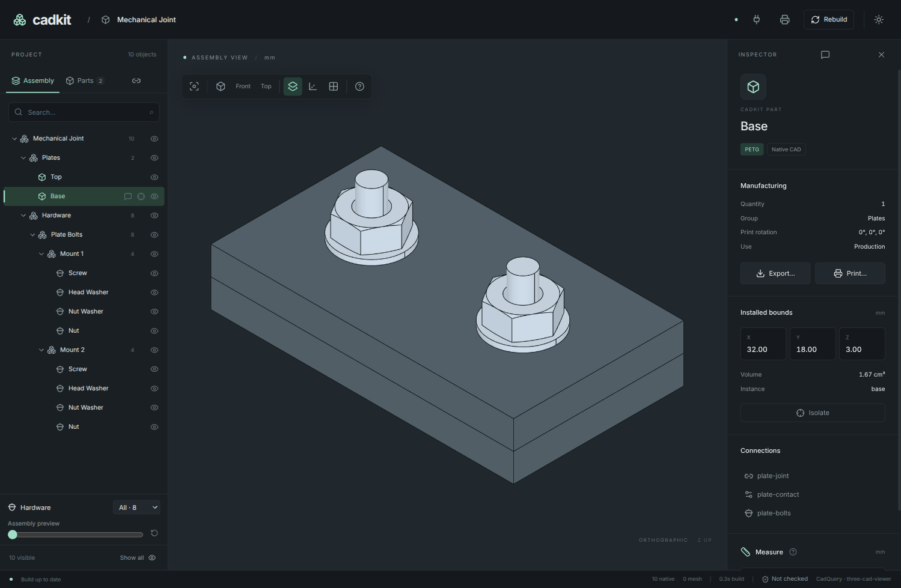Hide the Hardware group
This screenshot has height=588, width=901.
[x=154, y=216]
